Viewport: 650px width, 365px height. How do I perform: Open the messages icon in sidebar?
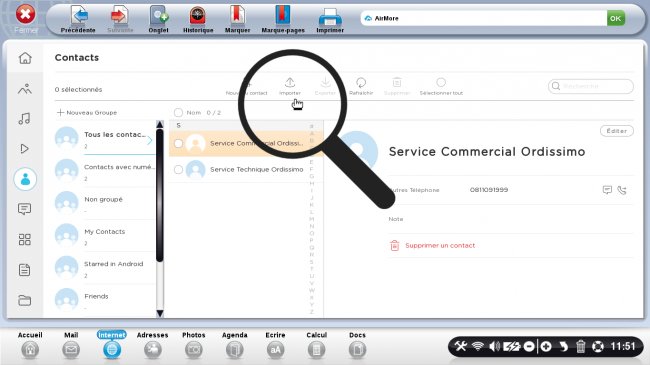tap(24, 209)
